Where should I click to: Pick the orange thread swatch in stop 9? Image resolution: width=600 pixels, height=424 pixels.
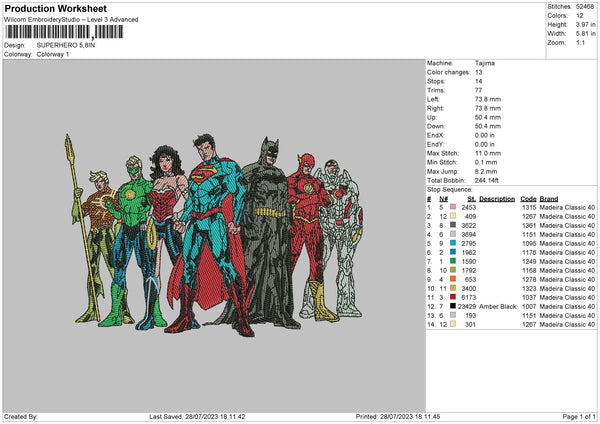pyautogui.click(x=455, y=279)
